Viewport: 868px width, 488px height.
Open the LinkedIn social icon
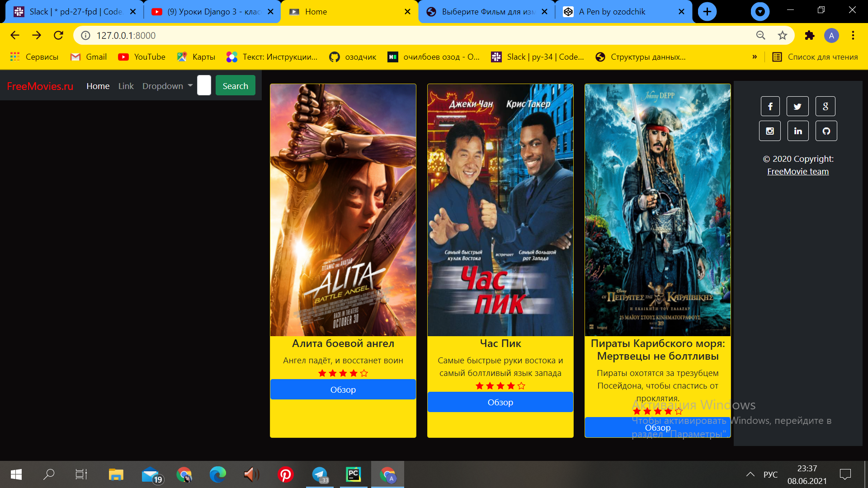[798, 131]
